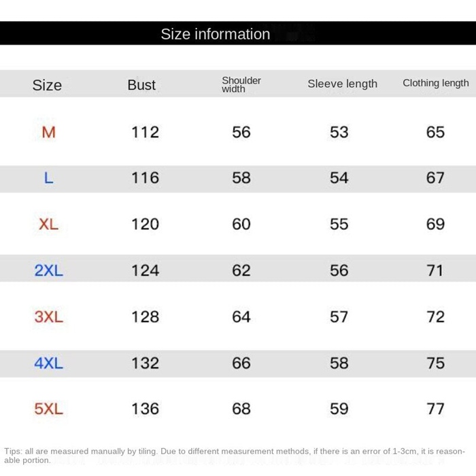Select the Bust column header
The image size is (476, 476).
click(x=141, y=85)
